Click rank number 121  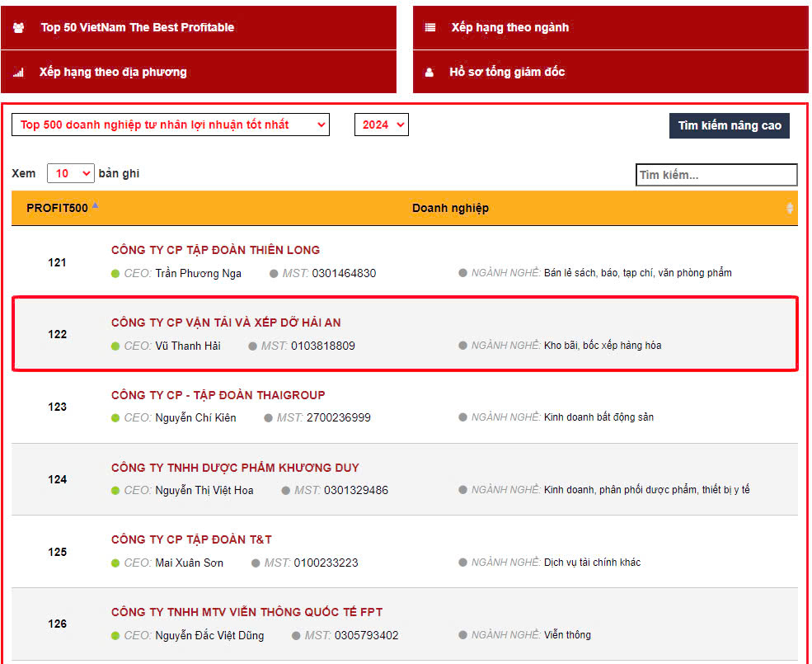57,263
